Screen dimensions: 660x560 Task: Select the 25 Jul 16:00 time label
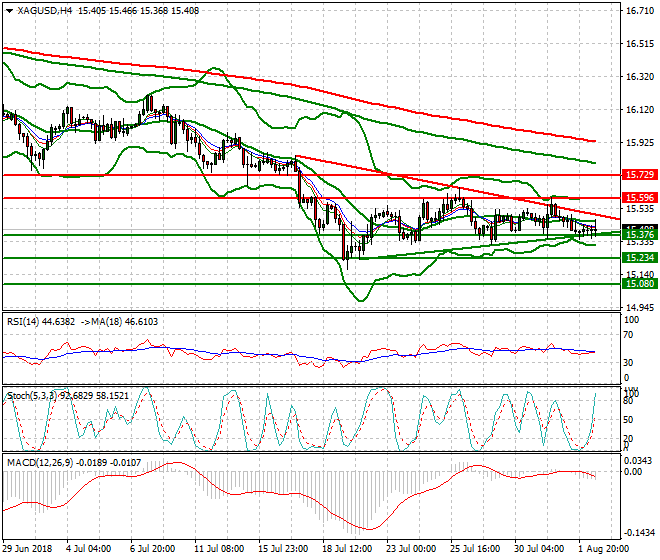pos(475,549)
